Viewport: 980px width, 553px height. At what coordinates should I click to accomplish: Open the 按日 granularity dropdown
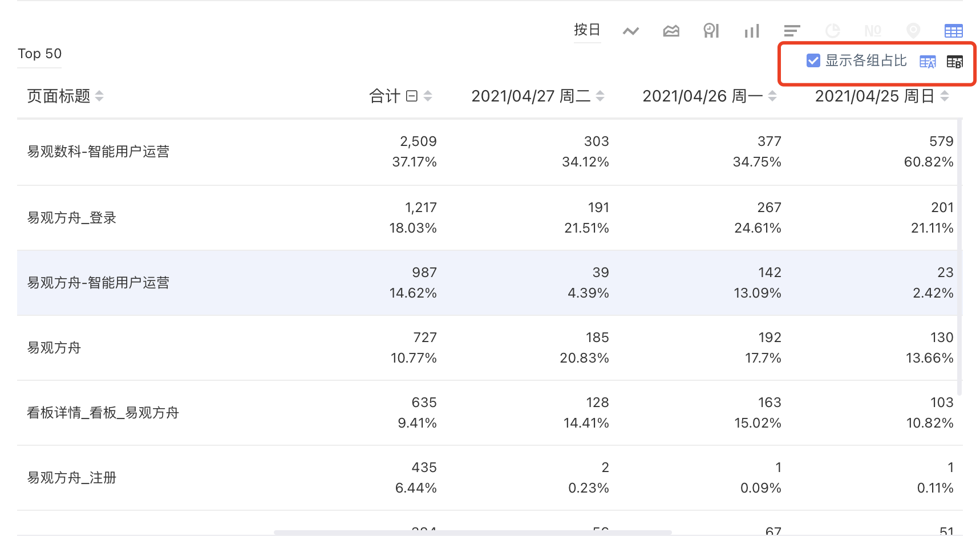(587, 30)
